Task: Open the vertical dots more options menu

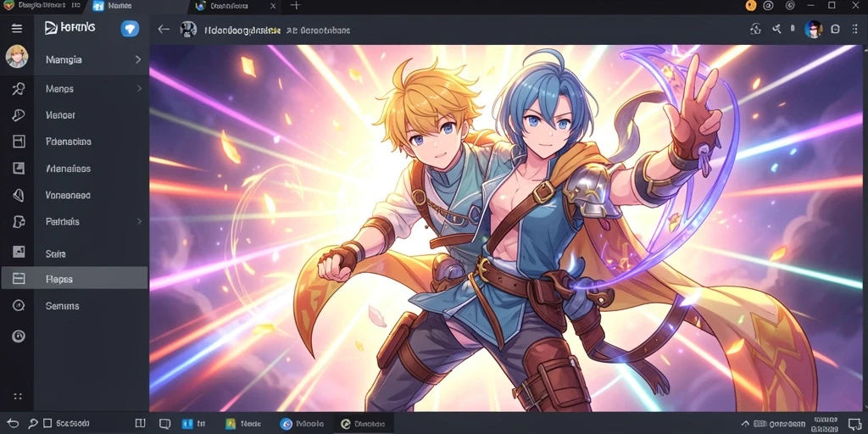Action: click(x=855, y=29)
